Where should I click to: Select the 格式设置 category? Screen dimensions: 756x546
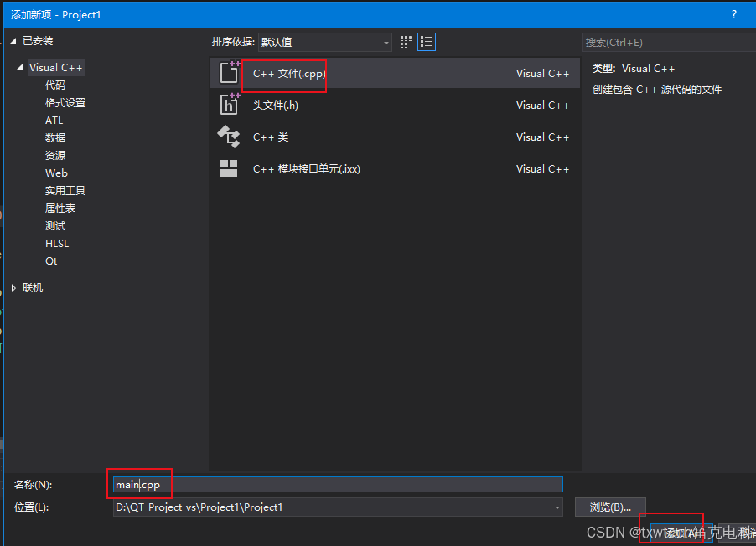coord(65,103)
